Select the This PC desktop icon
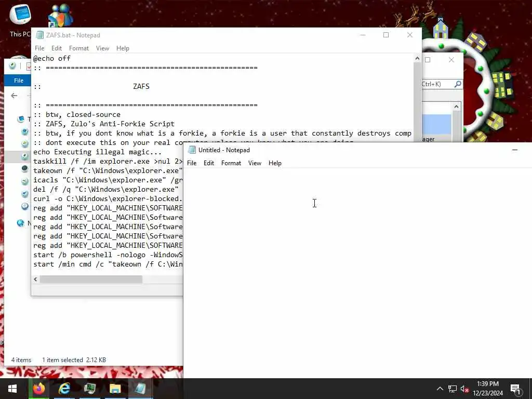The width and height of the screenshot is (532, 399). (x=20, y=20)
